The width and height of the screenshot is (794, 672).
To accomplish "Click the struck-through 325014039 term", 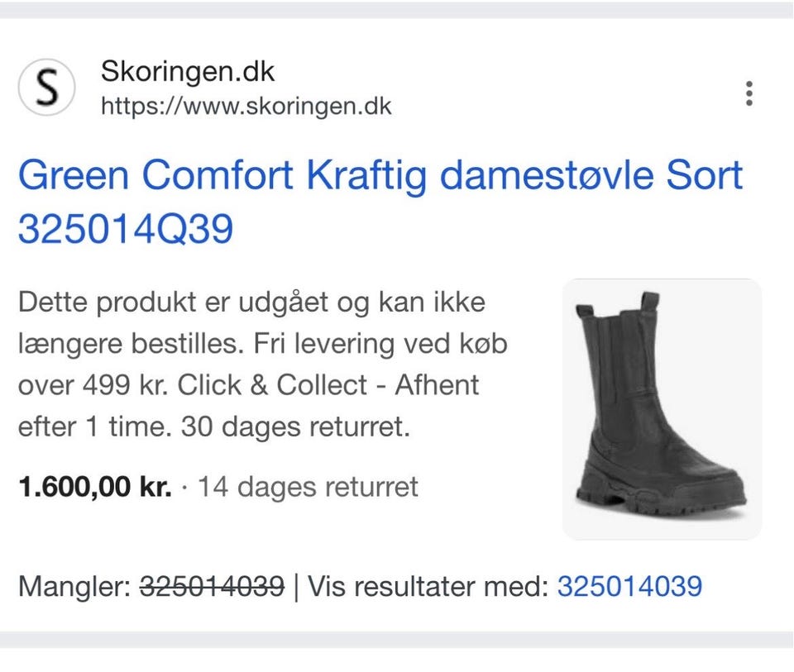I will 213,587.
